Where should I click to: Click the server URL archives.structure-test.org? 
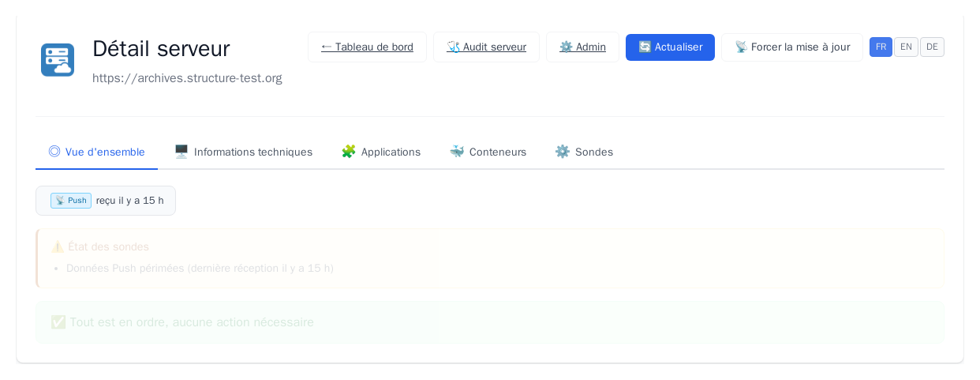187,78
